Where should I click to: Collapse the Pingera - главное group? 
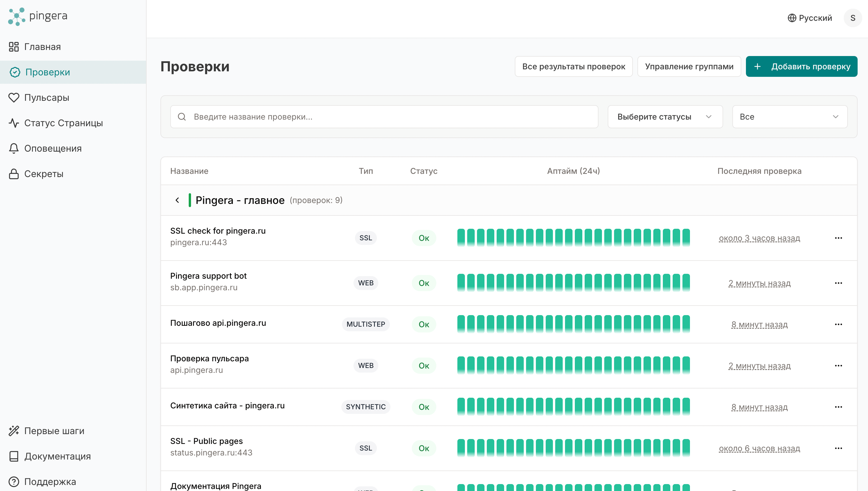(177, 200)
